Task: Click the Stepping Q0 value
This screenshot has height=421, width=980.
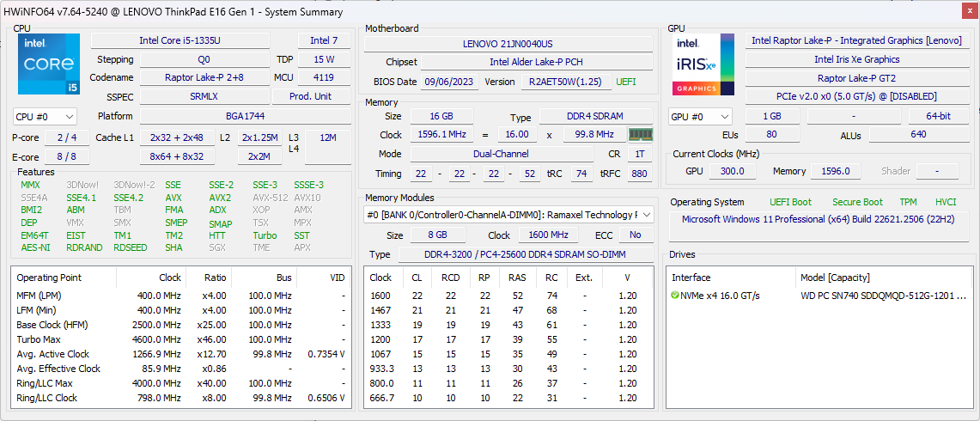Action: 204,59
